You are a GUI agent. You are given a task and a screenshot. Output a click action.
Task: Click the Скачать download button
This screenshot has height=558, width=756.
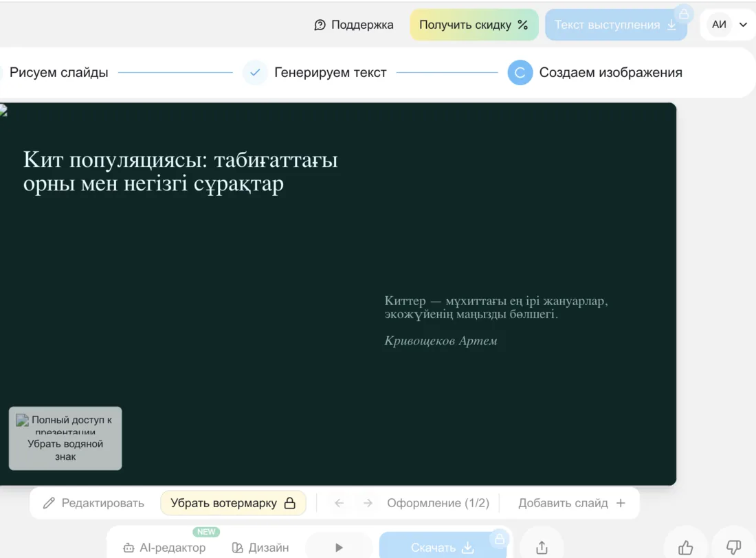tap(443, 548)
